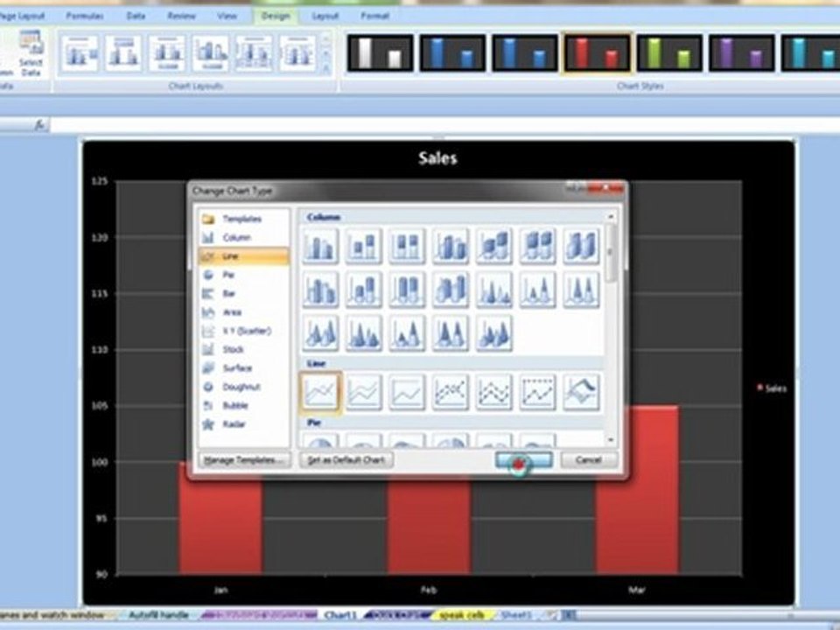This screenshot has width=840, height=630.
Task: Click Cancel in Change Chart Type
Action: tap(589, 460)
